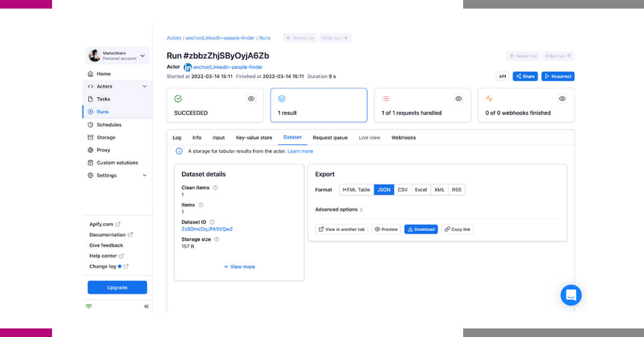
Task: Select JSON export format
Action: click(x=384, y=190)
